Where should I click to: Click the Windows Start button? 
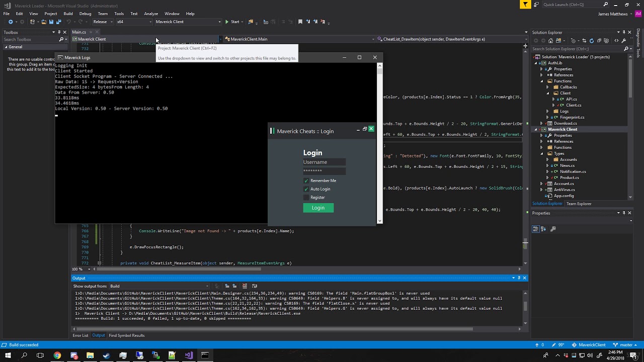click(x=8, y=355)
